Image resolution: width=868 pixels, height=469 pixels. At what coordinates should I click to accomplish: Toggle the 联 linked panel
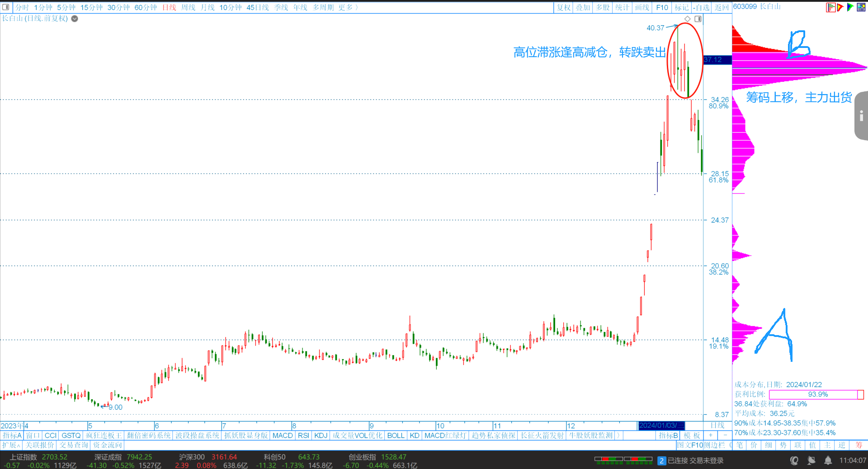point(798,445)
